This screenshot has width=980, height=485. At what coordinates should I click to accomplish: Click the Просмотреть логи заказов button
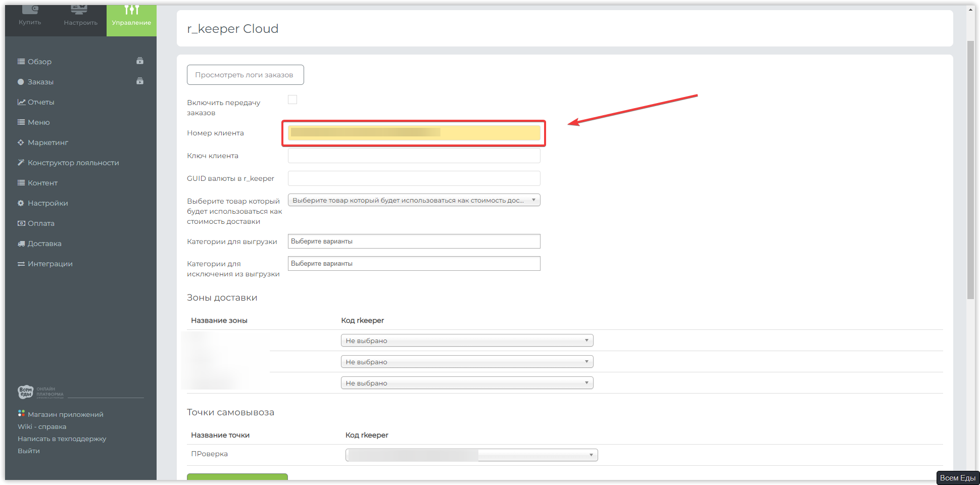pyautogui.click(x=246, y=75)
